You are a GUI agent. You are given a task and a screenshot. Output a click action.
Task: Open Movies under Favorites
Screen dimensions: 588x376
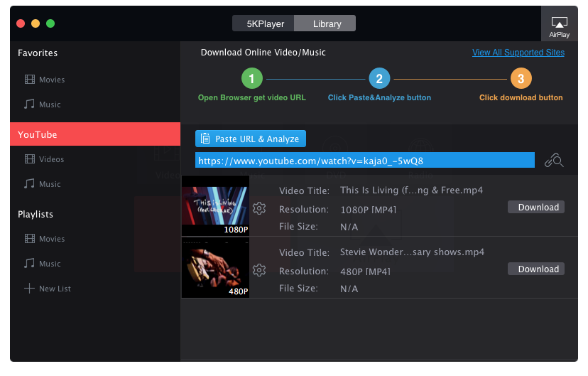pyautogui.click(x=52, y=80)
